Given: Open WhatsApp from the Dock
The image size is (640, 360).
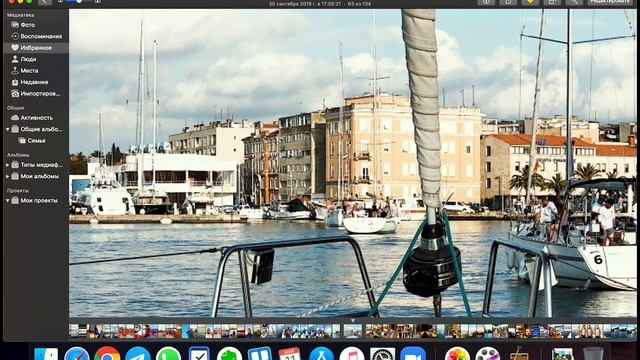Looking at the screenshot, I should 168,354.
